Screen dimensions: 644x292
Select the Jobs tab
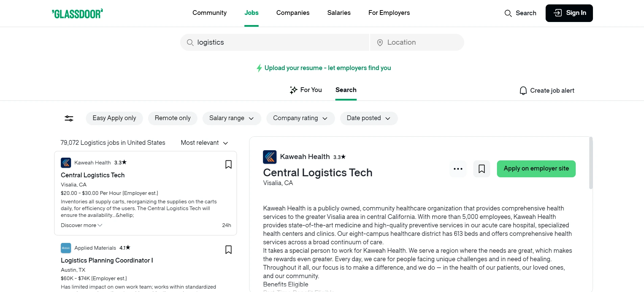click(252, 13)
